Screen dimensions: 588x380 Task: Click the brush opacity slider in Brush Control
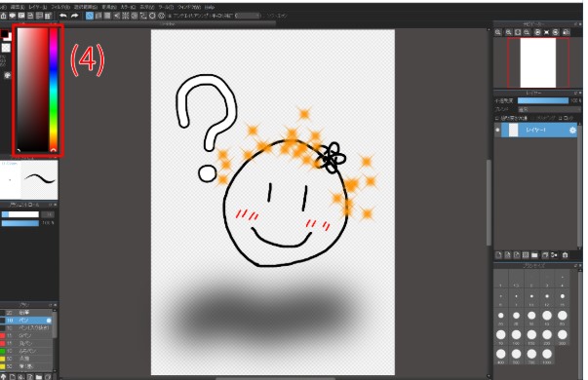click(20, 223)
